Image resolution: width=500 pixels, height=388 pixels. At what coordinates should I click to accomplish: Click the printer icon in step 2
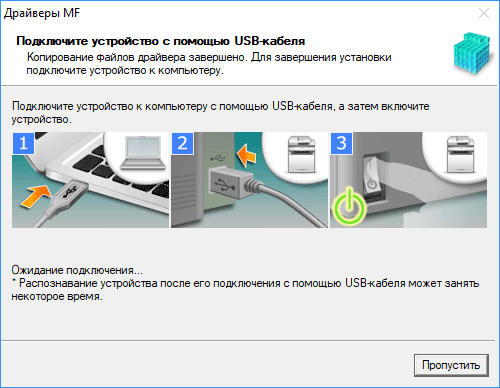[x=301, y=154]
